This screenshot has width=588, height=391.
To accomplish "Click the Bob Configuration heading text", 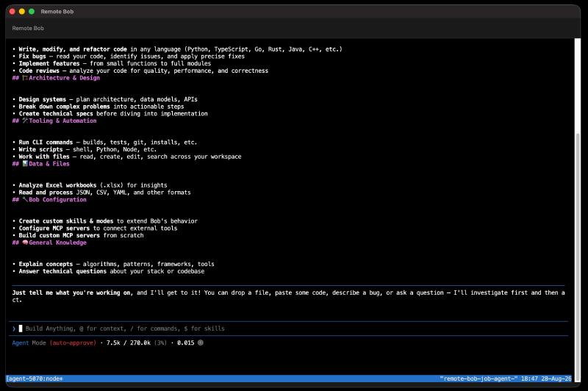I will [58, 199].
